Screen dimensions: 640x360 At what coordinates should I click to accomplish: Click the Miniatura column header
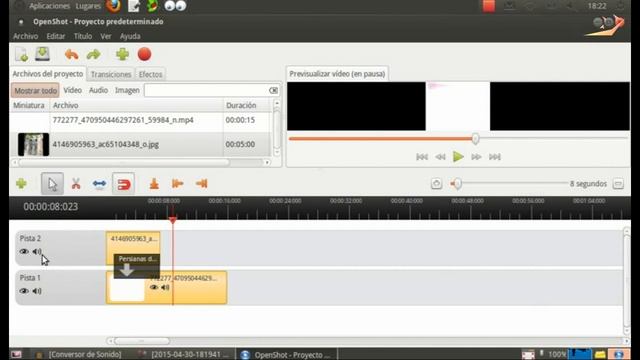[x=29, y=105]
